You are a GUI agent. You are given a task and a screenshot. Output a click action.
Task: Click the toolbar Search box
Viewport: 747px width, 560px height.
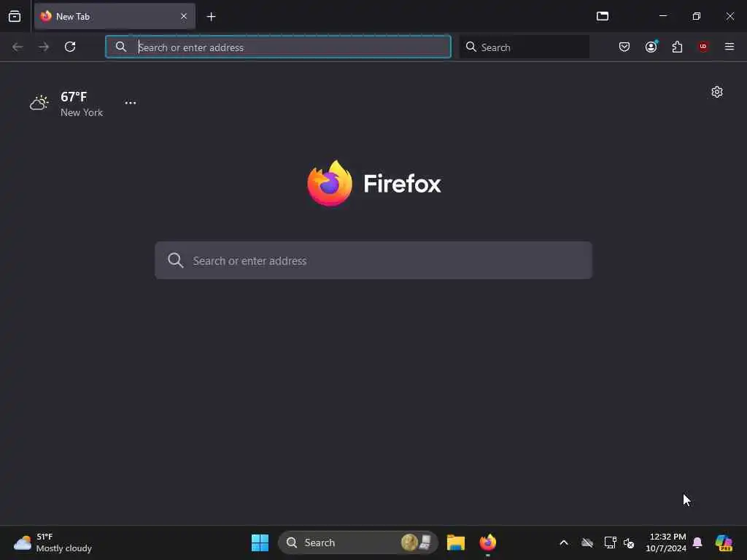pyautogui.click(x=524, y=47)
